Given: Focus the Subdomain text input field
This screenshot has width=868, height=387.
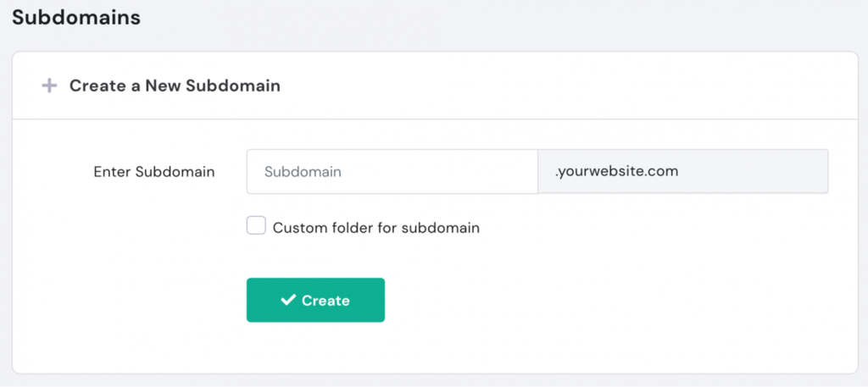Looking at the screenshot, I should [x=392, y=171].
